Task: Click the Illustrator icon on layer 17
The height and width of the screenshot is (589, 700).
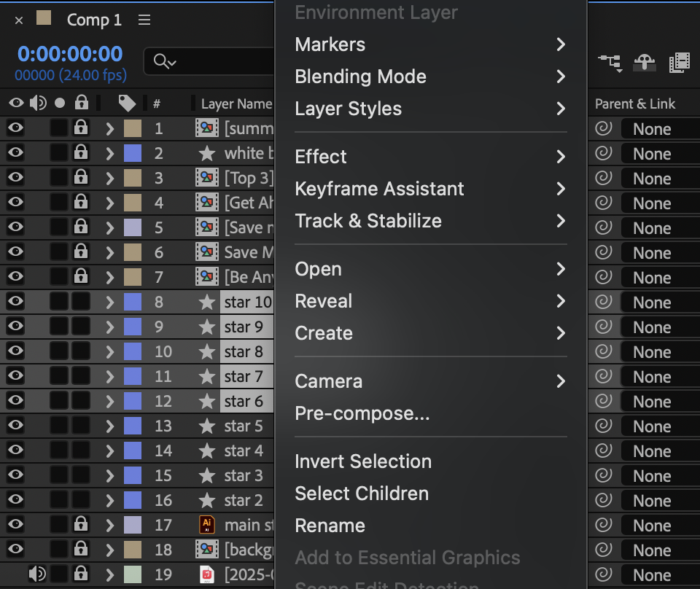Action: tap(207, 525)
